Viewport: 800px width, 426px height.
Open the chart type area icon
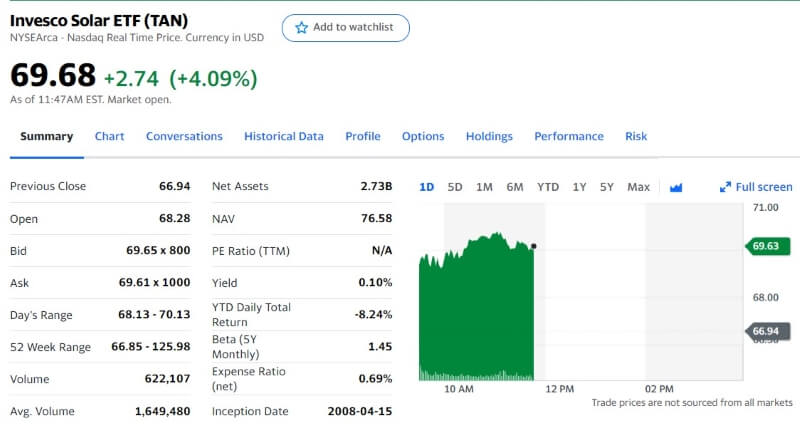[676, 188]
